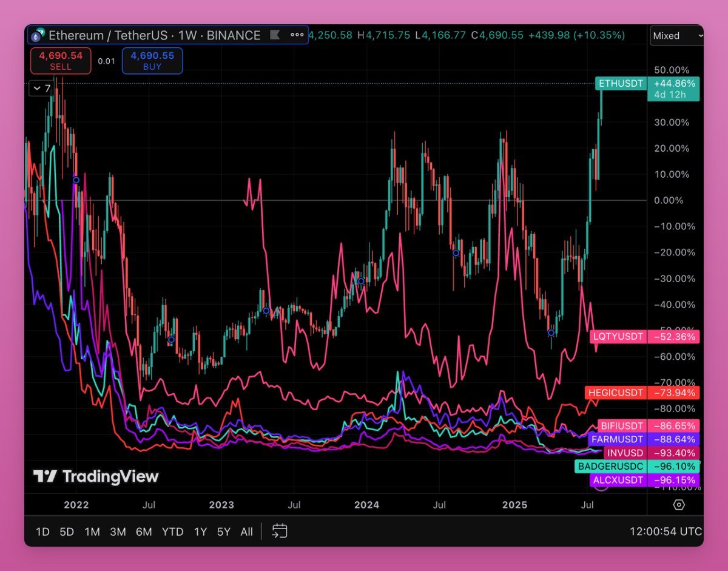Screen dimensions: 728x571
Task: Expand the collapsed indicators legend showing 7
Action: (x=42, y=89)
